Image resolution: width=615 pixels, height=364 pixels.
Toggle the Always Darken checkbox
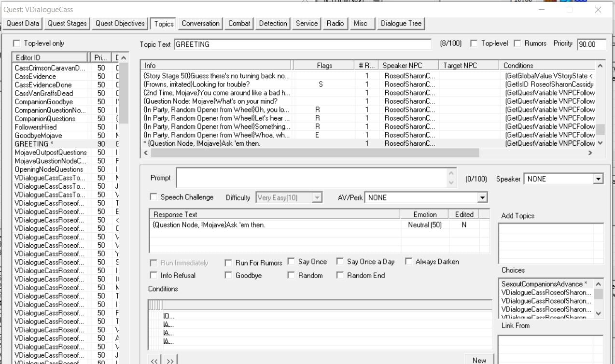pos(408,262)
